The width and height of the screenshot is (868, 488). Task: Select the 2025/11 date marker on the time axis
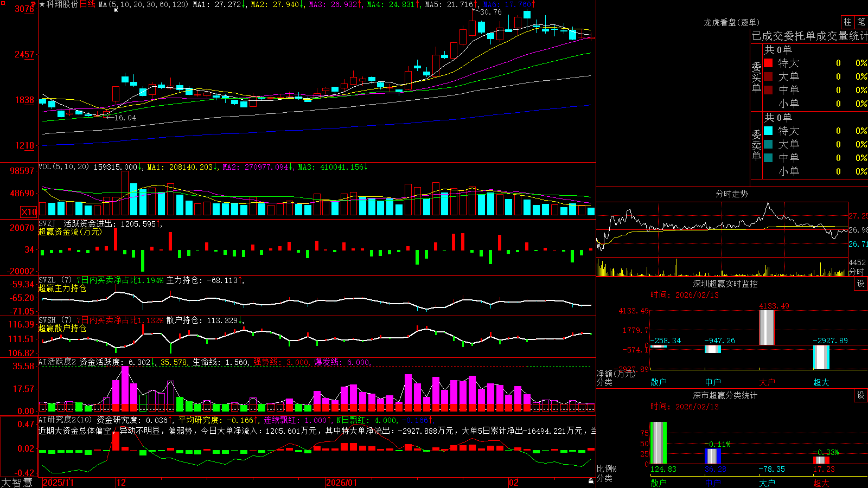[x=58, y=483]
